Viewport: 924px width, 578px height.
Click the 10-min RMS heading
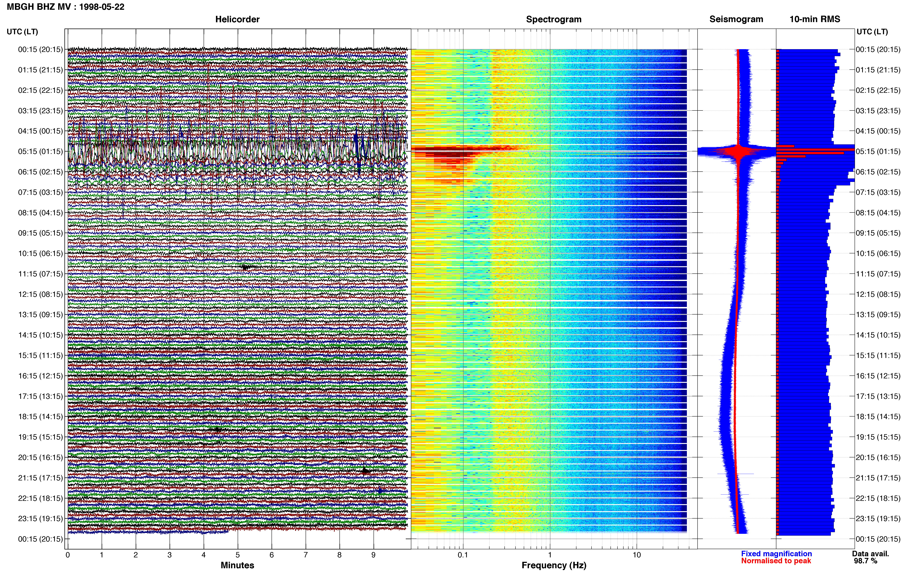pos(815,19)
